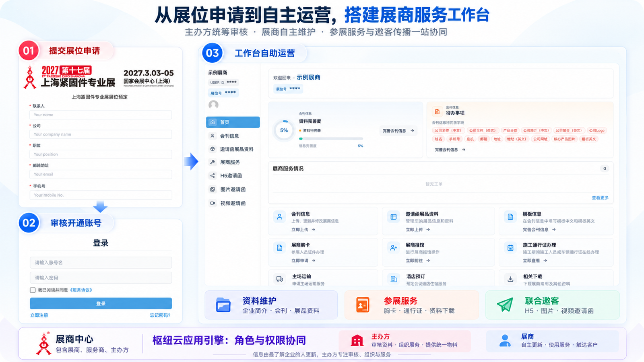Click the 信息完善度 progress bar

331,138
